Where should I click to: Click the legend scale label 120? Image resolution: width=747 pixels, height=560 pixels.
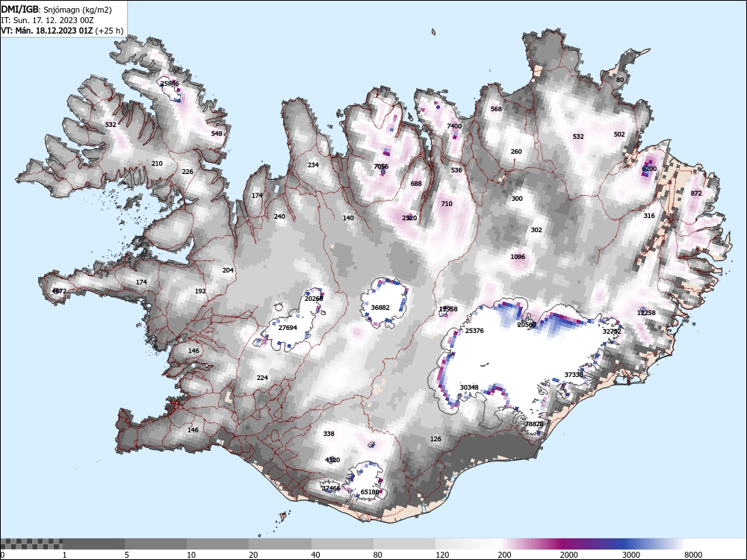tap(442, 555)
